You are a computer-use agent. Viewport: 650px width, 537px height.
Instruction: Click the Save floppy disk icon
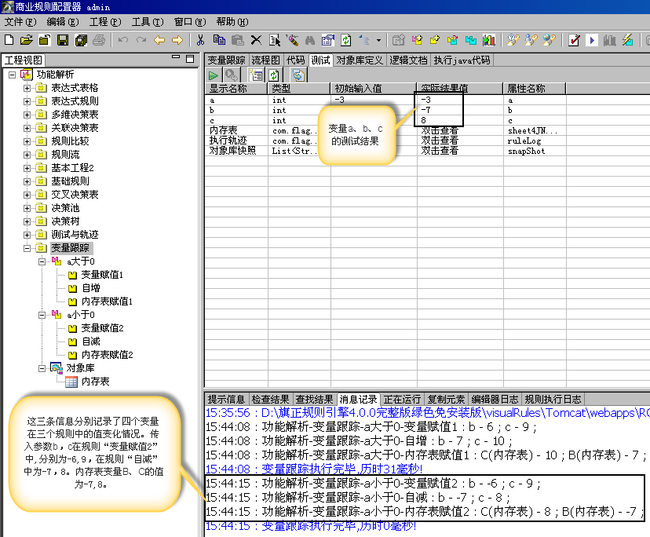tap(63, 40)
